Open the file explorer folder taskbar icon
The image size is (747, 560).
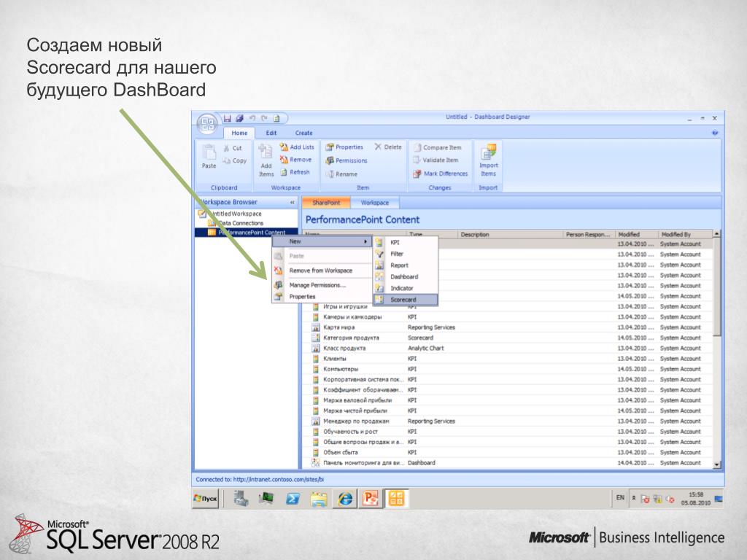[x=318, y=499]
